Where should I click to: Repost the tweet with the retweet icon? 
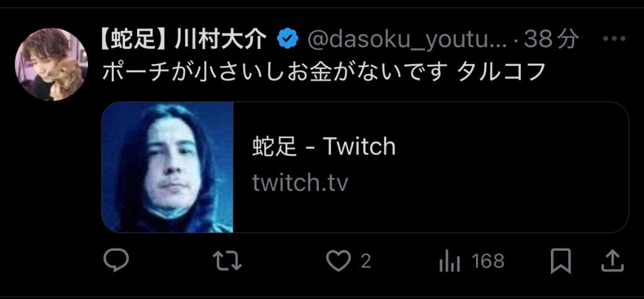[227, 261]
